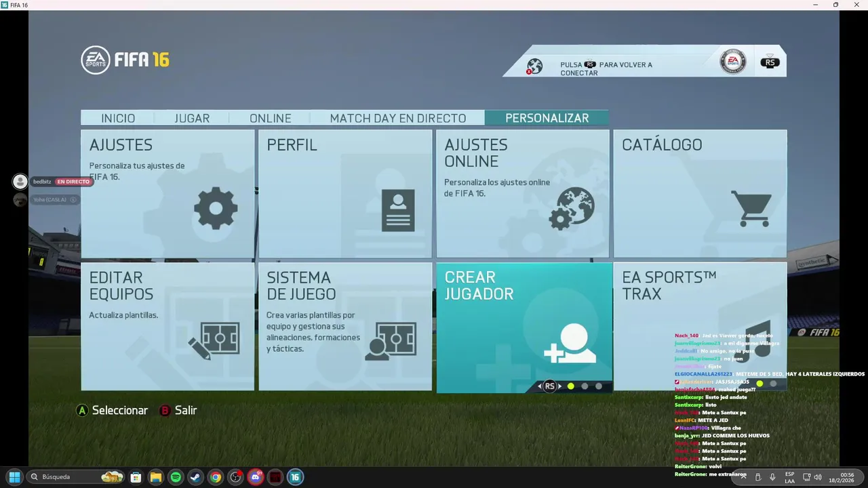Click the EN DIRECTO live badge
The width and height of the screenshot is (868, 488).
(73, 182)
